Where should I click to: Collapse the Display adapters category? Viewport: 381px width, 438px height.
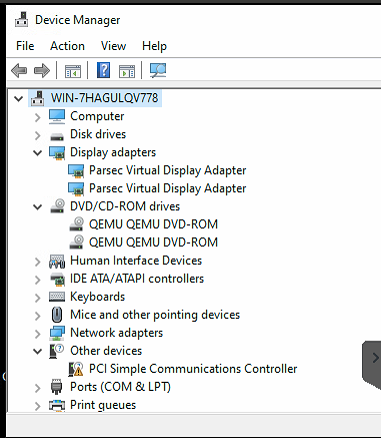(38, 153)
